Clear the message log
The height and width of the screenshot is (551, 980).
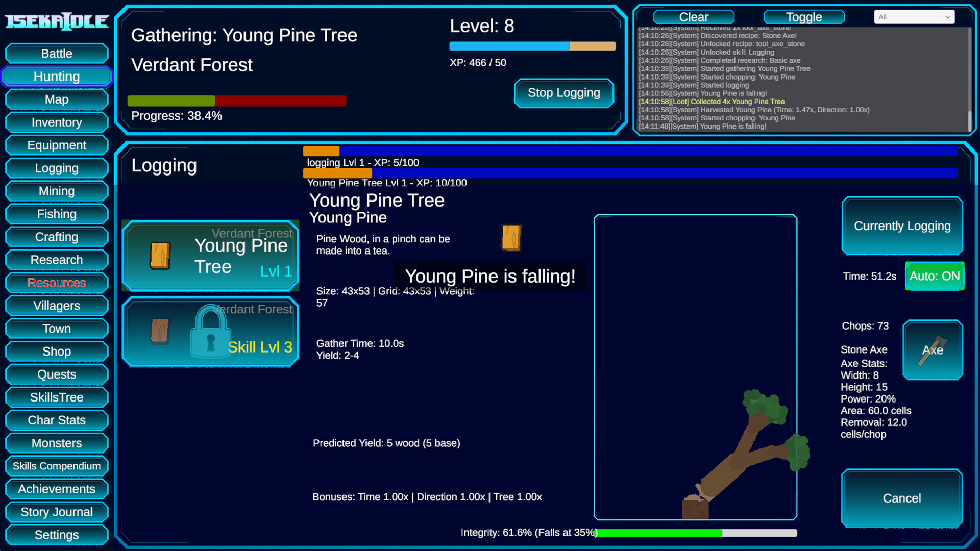[693, 17]
